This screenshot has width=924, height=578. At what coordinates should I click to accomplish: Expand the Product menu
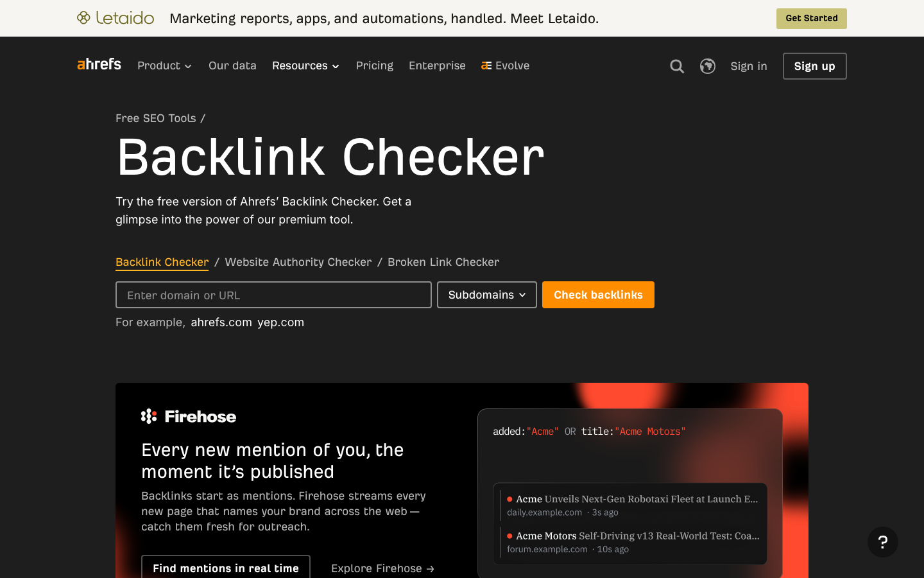coord(164,66)
